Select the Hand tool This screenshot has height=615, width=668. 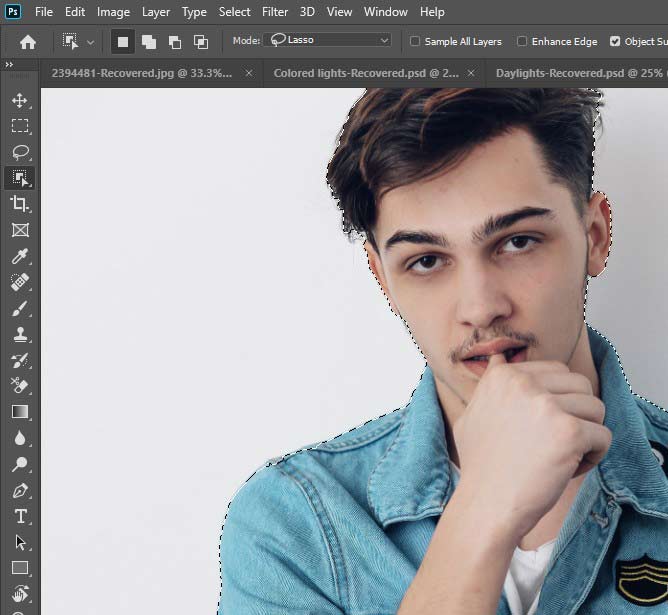pyautogui.click(x=20, y=594)
